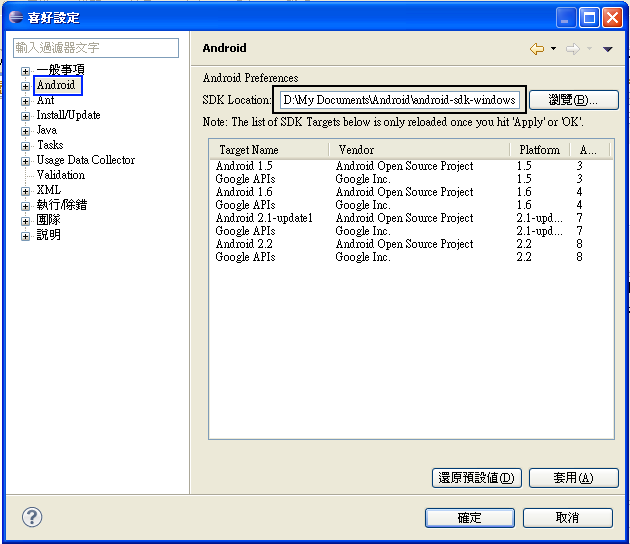Expand the 說明 tree node
Viewport: 630px width, 544px height.
coord(25,236)
